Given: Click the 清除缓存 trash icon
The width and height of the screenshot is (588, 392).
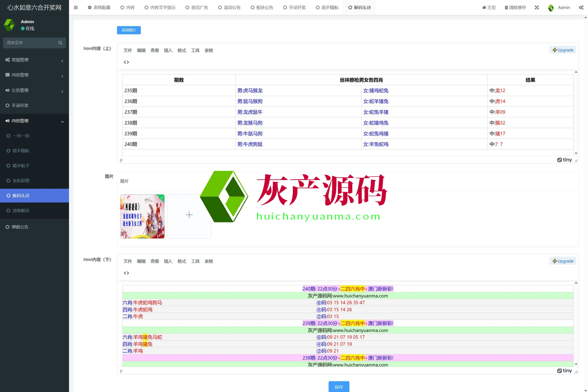Looking at the screenshot, I should coord(506,8).
